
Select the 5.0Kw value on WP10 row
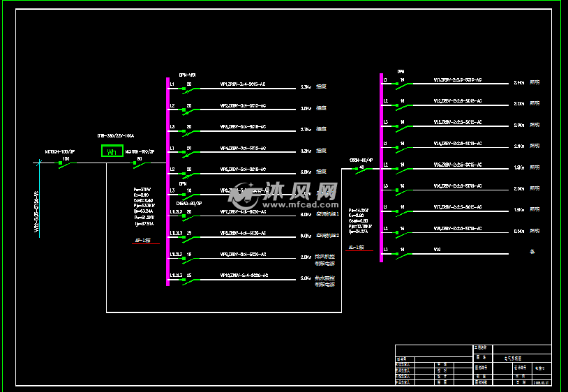coord(306,278)
